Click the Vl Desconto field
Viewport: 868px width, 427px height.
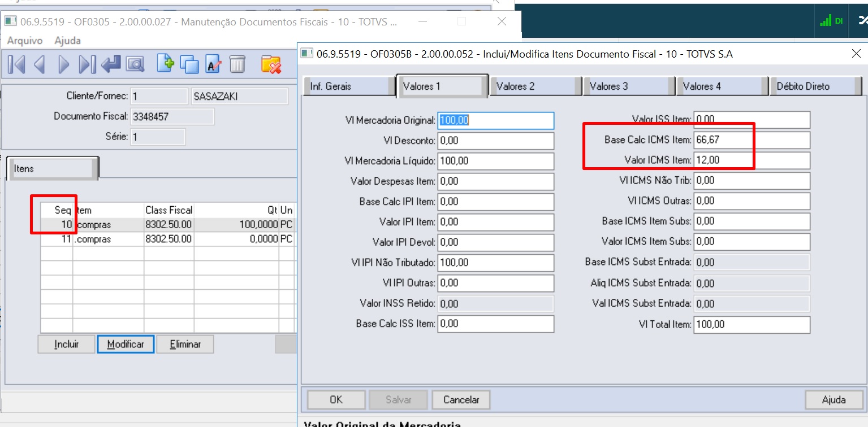click(496, 141)
